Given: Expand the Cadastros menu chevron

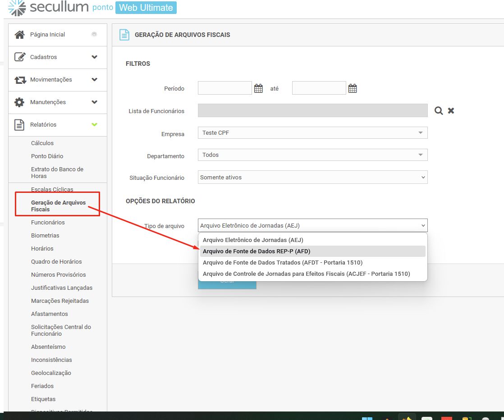Looking at the screenshot, I should click(94, 57).
